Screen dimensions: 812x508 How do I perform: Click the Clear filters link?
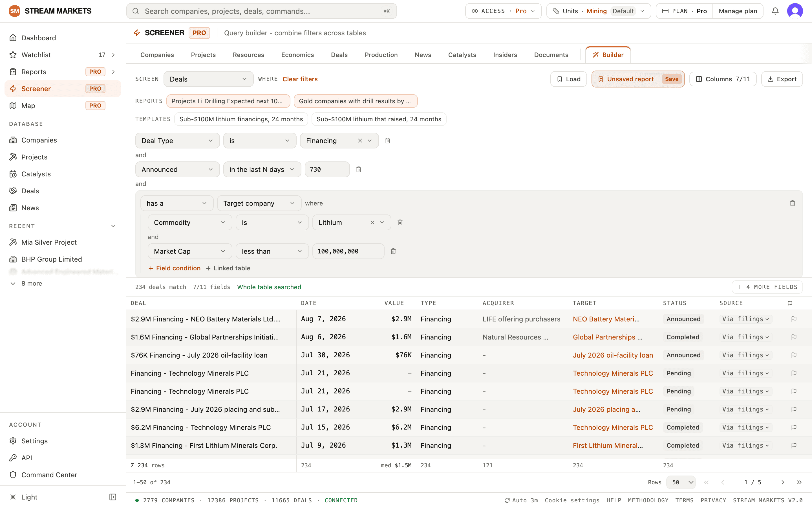pos(300,79)
